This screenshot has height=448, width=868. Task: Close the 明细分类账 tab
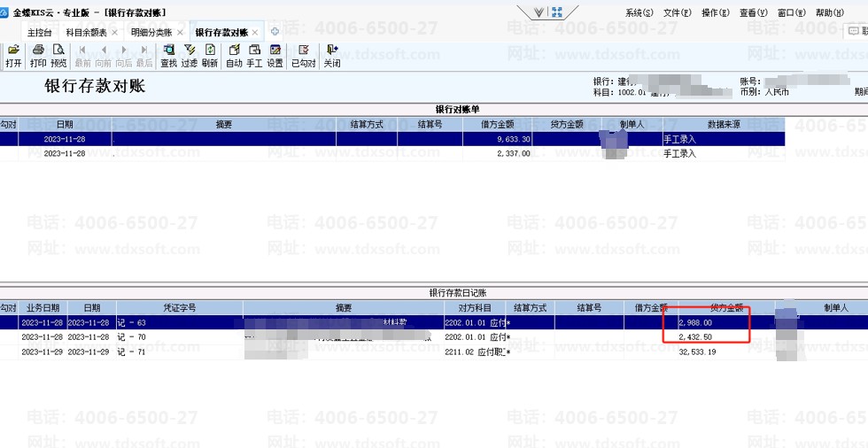(x=181, y=33)
